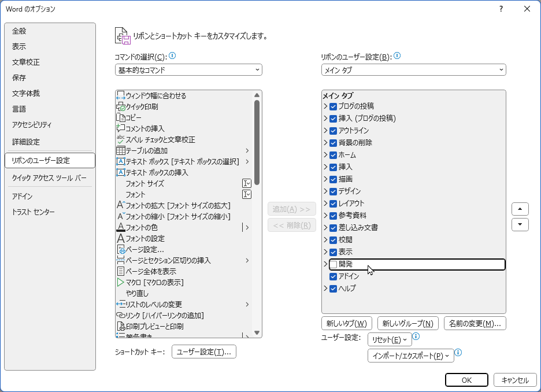Image resolution: width=541 pixels, height=392 pixels.
Task: Toggle the ホーム tab checkbox
Action: [x=334, y=155]
